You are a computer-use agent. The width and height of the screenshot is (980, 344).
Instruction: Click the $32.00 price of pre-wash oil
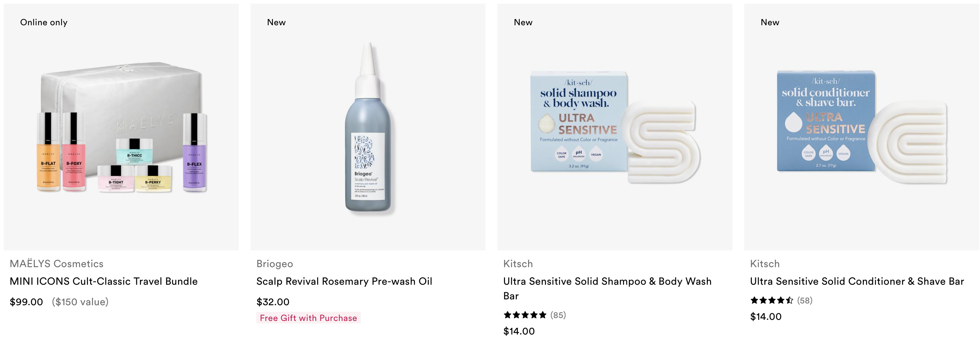(x=273, y=302)
